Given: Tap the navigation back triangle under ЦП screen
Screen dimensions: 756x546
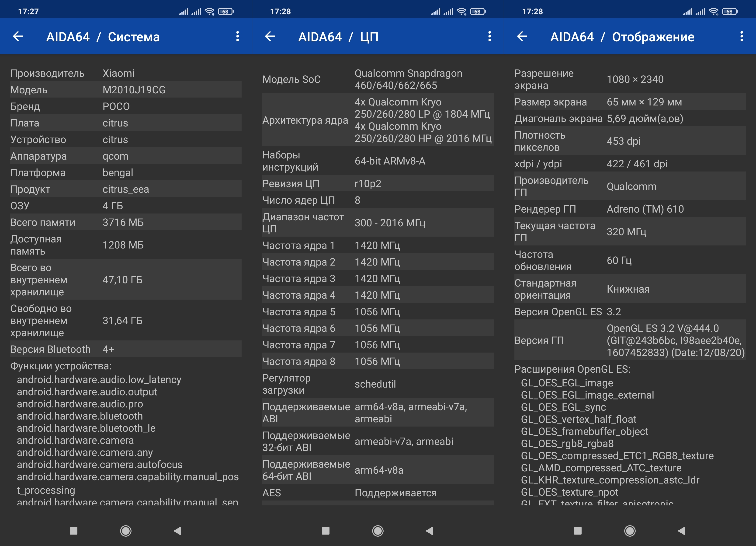Looking at the screenshot, I should click(429, 531).
